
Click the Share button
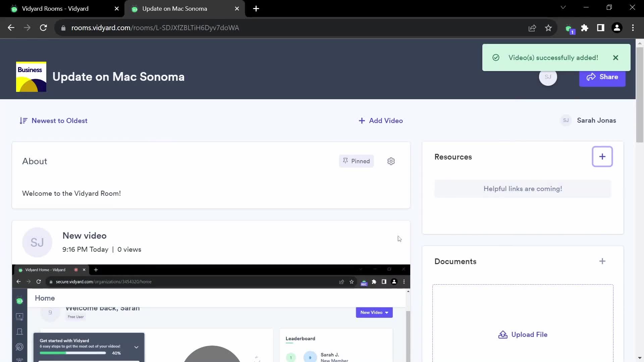click(602, 77)
